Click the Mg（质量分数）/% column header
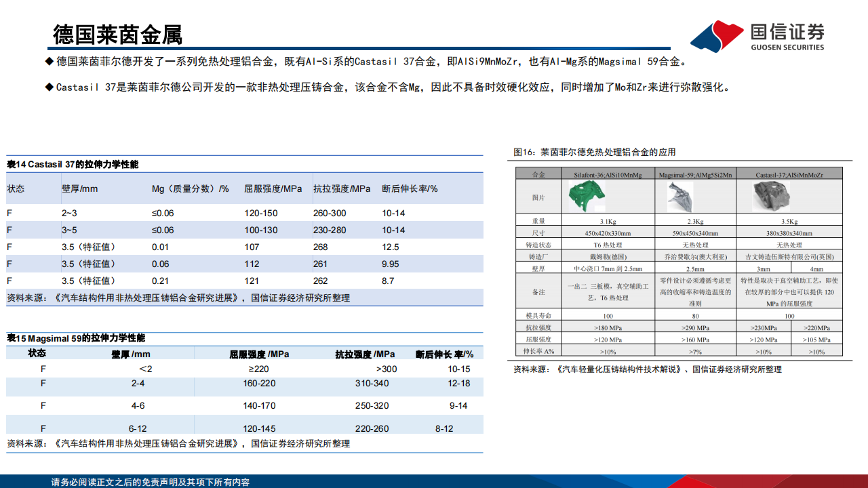 tap(191, 189)
